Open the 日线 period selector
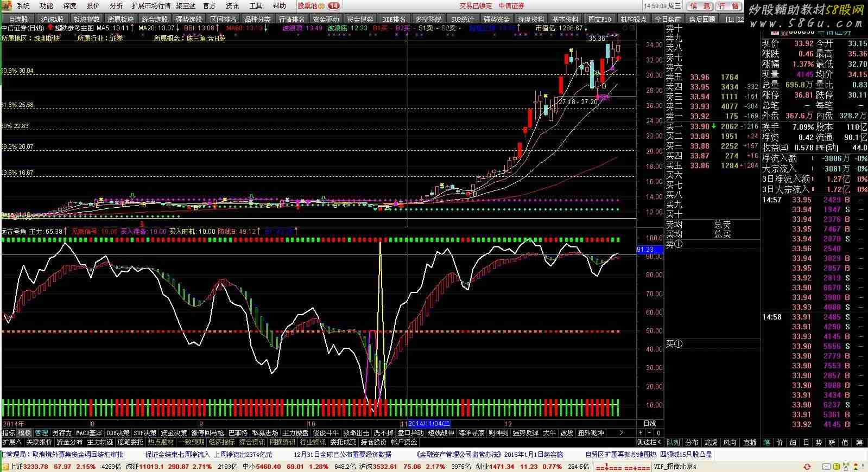The height and width of the screenshot is (472, 868). (x=649, y=423)
